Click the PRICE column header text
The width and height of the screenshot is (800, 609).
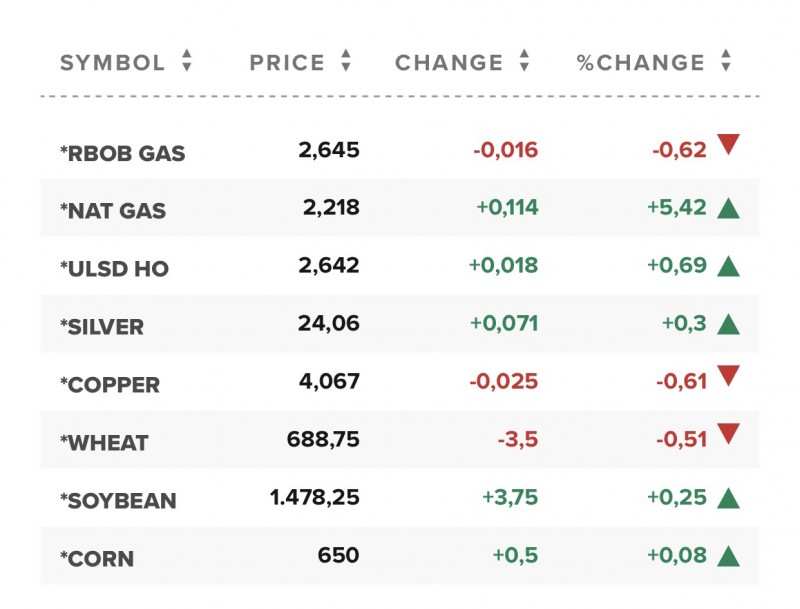pos(287,63)
